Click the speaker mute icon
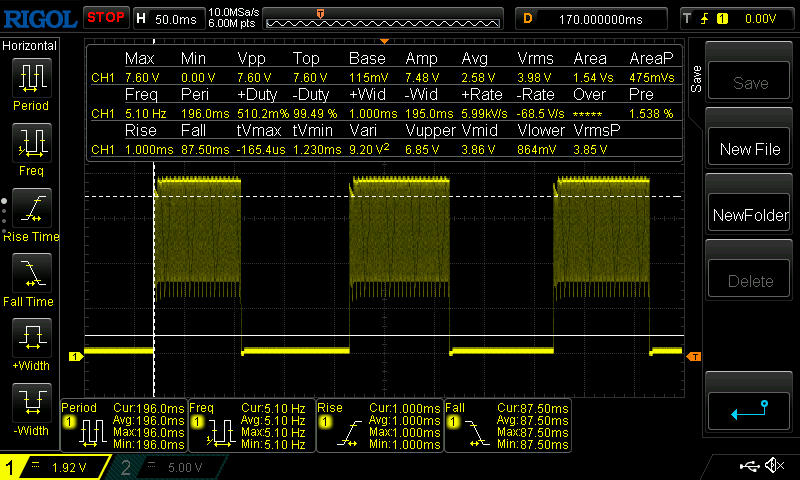The image size is (800, 480). coord(773,466)
